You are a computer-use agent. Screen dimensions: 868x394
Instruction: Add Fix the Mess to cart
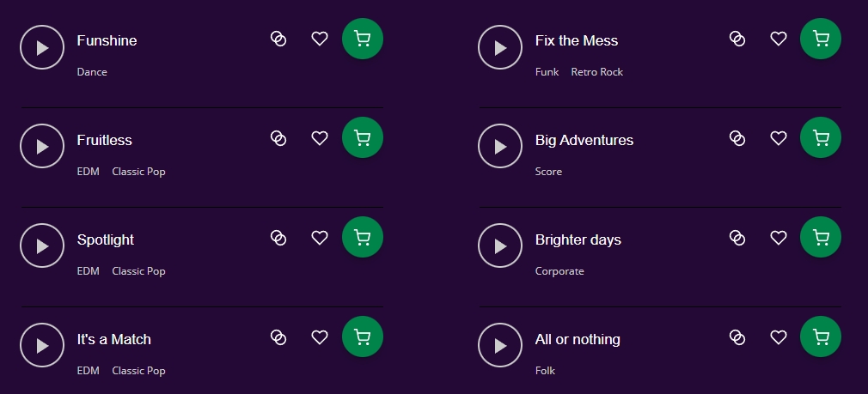pyautogui.click(x=821, y=39)
